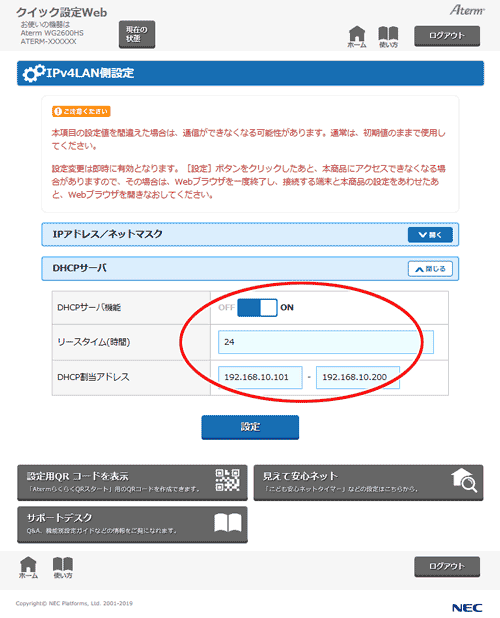The image size is (500, 618).
Task: Click the Aterm logo at top right
Action: click(x=467, y=10)
